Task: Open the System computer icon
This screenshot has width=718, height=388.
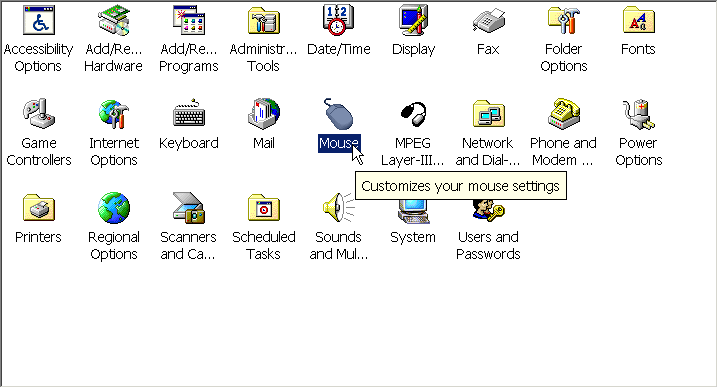Action: (x=413, y=212)
